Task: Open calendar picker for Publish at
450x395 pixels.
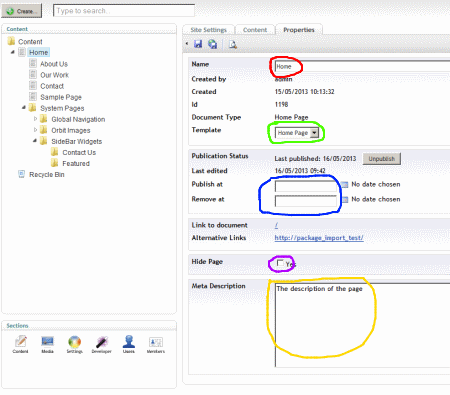Action: 345,184
